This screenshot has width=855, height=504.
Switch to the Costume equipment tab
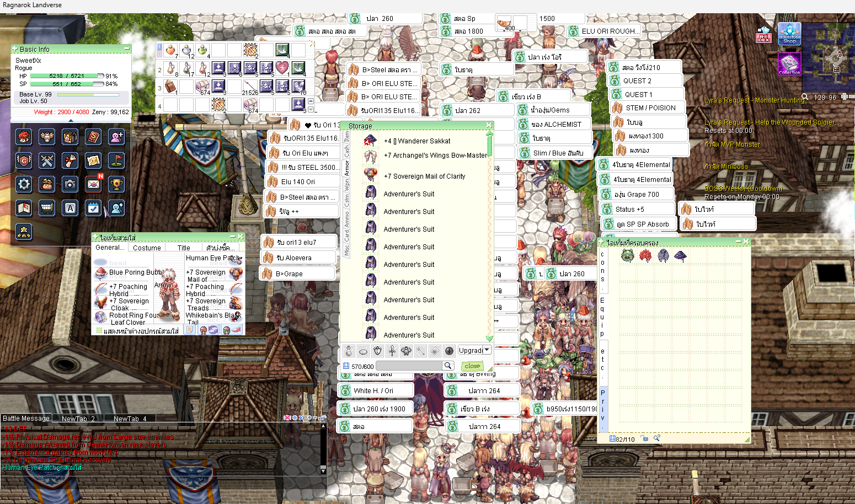(147, 248)
